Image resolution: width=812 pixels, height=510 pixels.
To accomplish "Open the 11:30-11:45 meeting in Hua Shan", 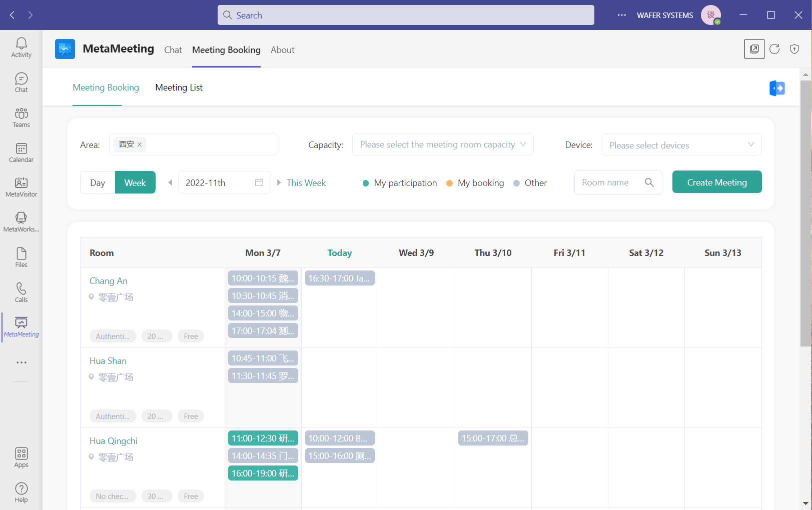I will (263, 376).
